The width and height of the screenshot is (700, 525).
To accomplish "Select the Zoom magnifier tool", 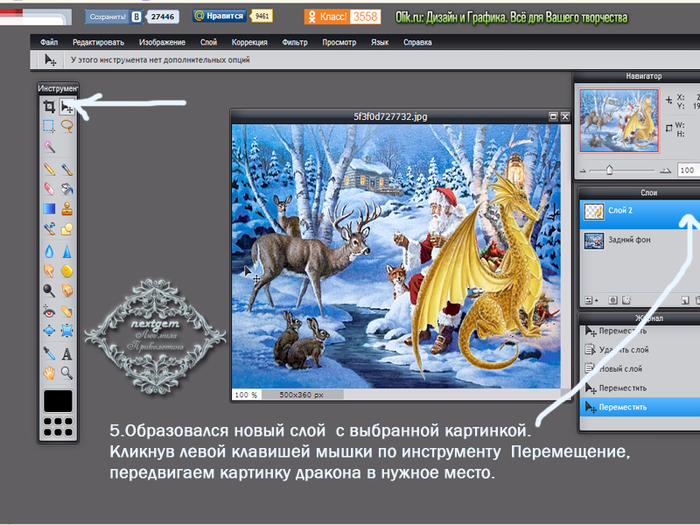I will (67, 373).
